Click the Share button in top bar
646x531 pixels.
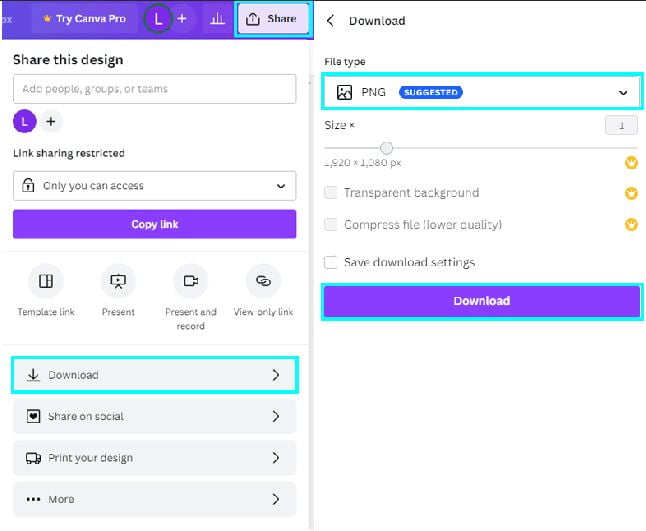click(274, 19)
